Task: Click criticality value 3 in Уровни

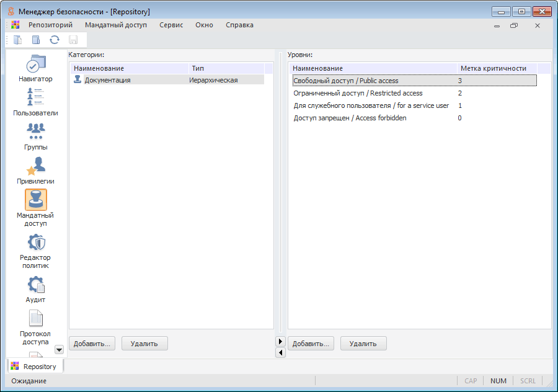Action: click(x=460, y=81)
